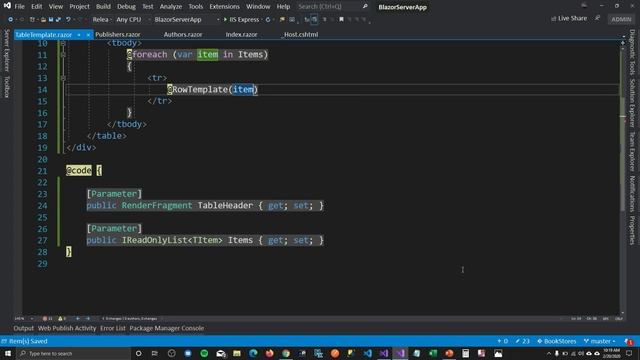The image size is (640, 360).
Task: Collapse the tbody block on line 10
Action: (x=63, y=43)
